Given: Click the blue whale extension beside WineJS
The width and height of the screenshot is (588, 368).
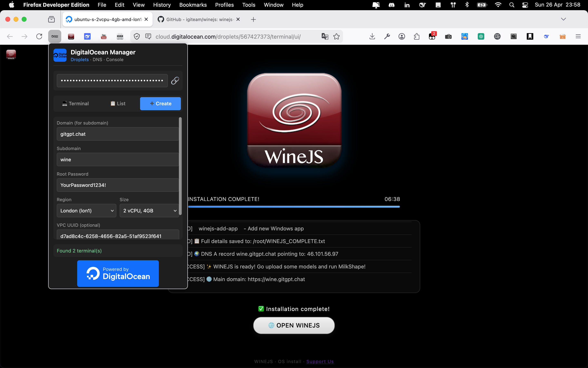Looking at the screenshot, I should click(87, 37).
